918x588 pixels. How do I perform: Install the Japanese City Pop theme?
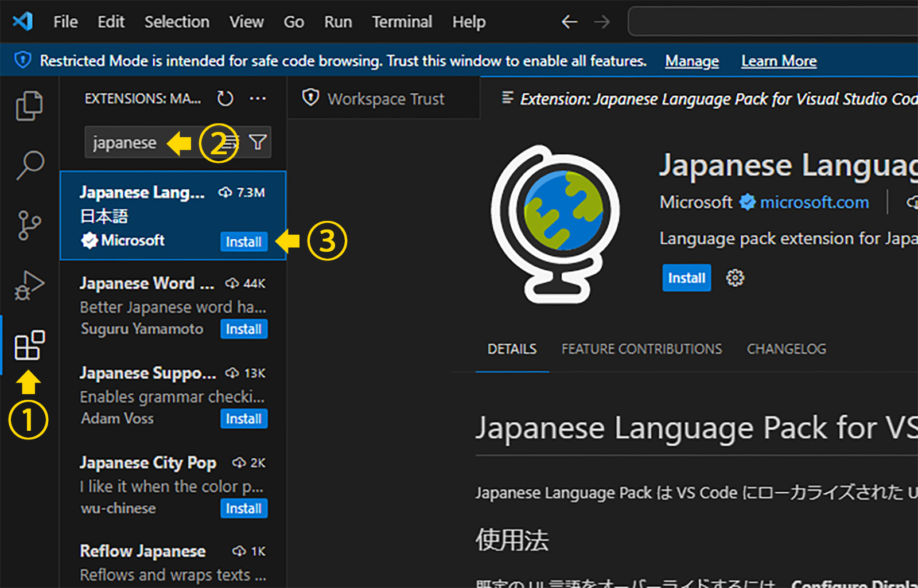[244, 508]
